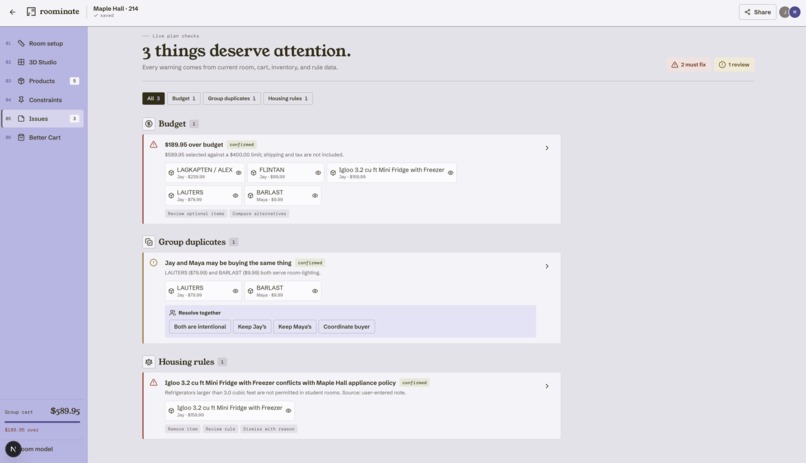This screenshot has width=806, height=463.
Task: Toggle eye on LAGKAPTEN / ALEX chip
Action: pyautogui.click(x=239, y=173)
